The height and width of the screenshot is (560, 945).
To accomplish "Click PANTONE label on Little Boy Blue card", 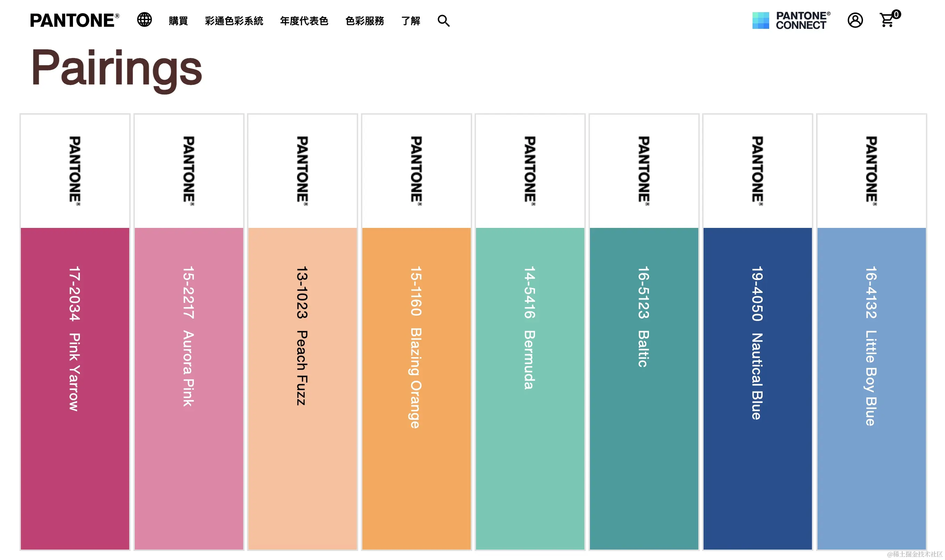I will coord(871,171).
